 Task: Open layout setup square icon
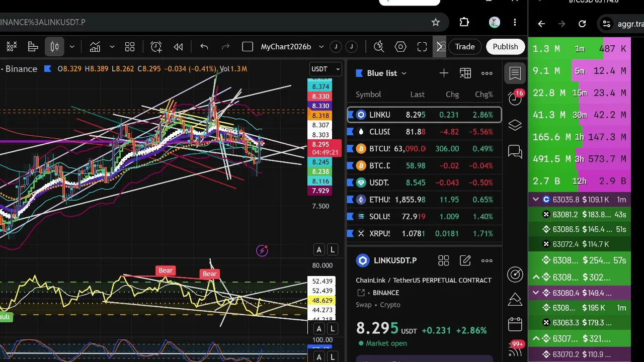pyautogui.click(x=248, y=47)
